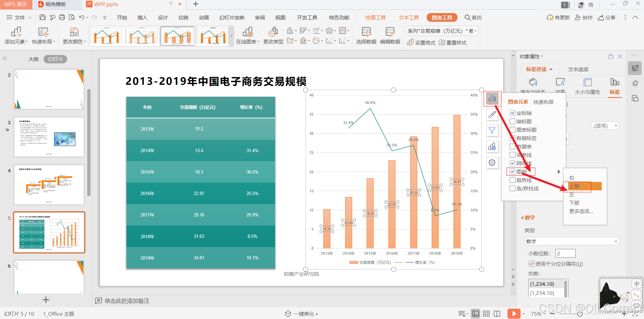The height and width of the screenshot is (319, 644).
Task: Open the chart series selection dropdown
Action: [x=442, y=31]
